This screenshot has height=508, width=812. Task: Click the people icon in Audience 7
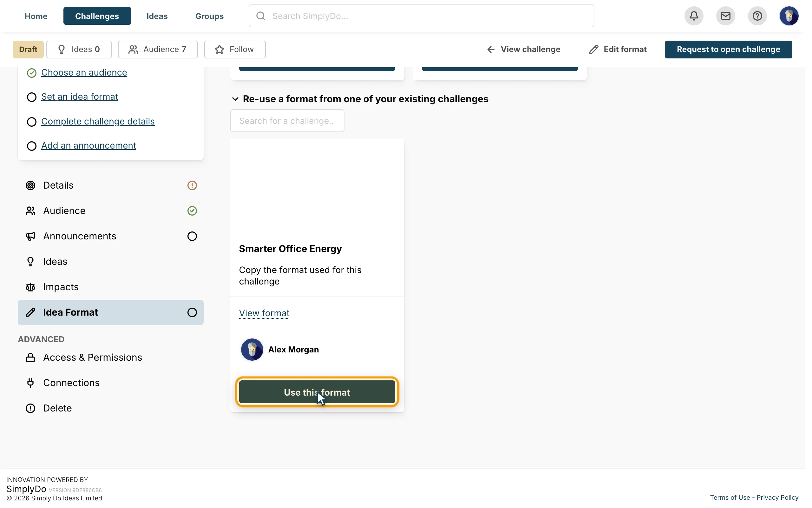click(133, 50)
